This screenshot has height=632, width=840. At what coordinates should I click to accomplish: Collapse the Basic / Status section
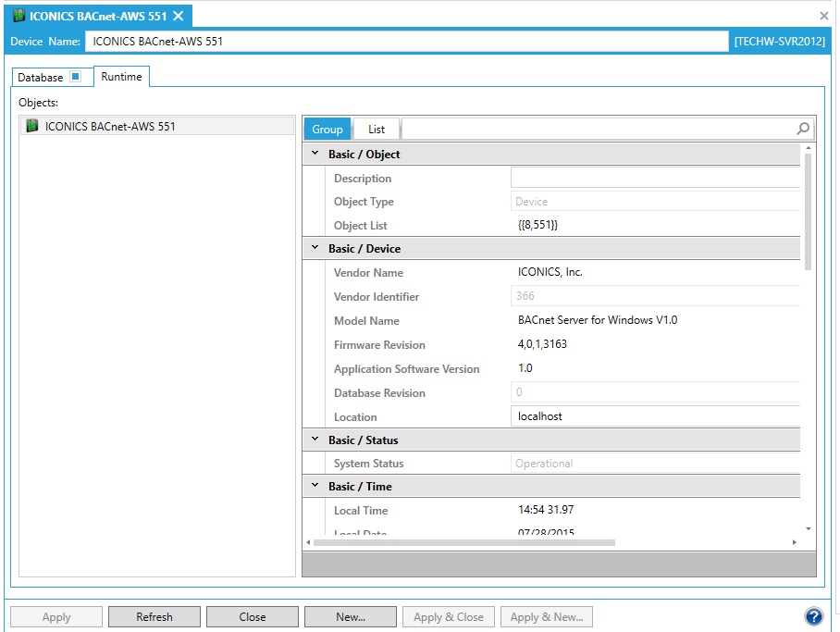[315, 439]
